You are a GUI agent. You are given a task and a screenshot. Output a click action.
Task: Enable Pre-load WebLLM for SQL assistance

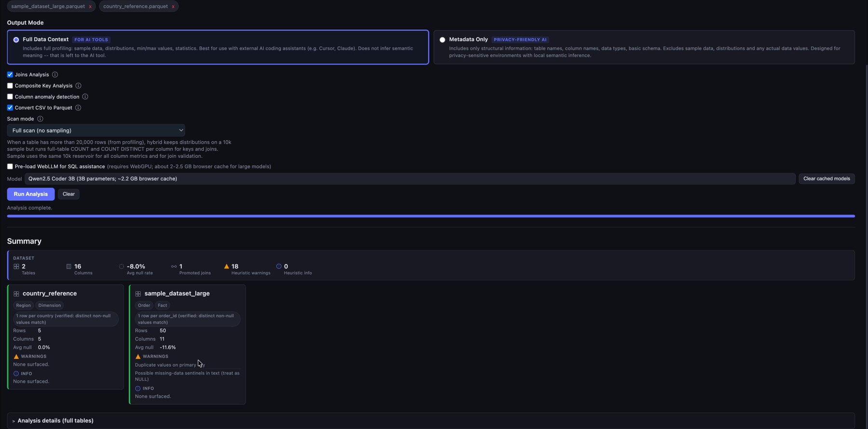click(10, 166)
